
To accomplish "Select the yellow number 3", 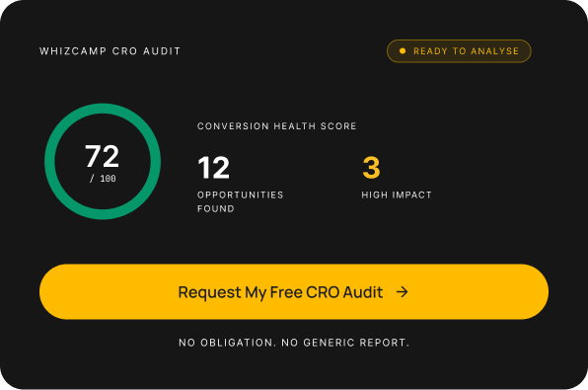I will [x=371, y=168].
